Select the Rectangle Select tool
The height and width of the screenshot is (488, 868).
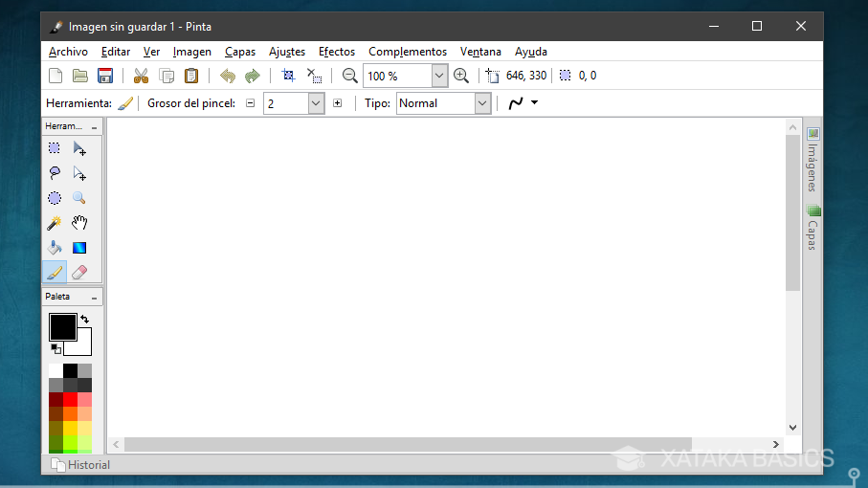pos(55,148)
